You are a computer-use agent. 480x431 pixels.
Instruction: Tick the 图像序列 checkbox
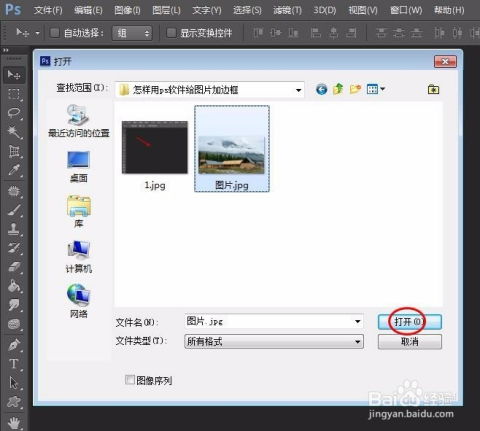pos(130,380)
